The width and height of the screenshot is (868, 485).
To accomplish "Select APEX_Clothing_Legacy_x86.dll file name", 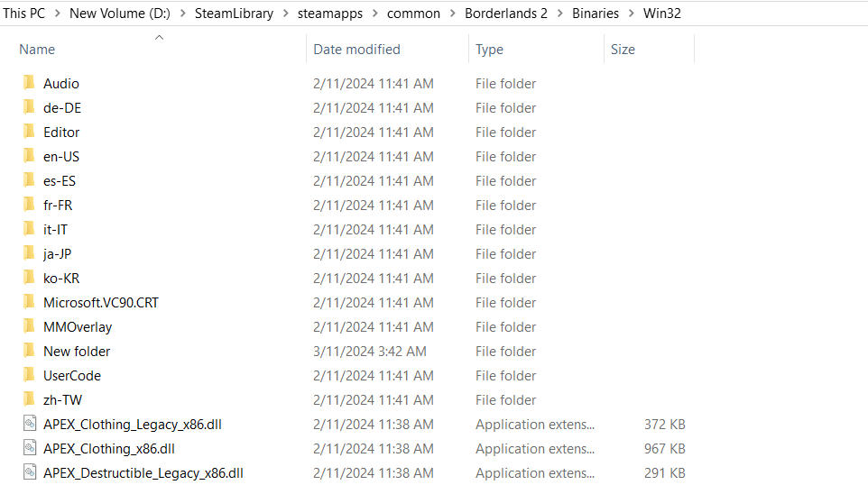I will pos(133,425).
